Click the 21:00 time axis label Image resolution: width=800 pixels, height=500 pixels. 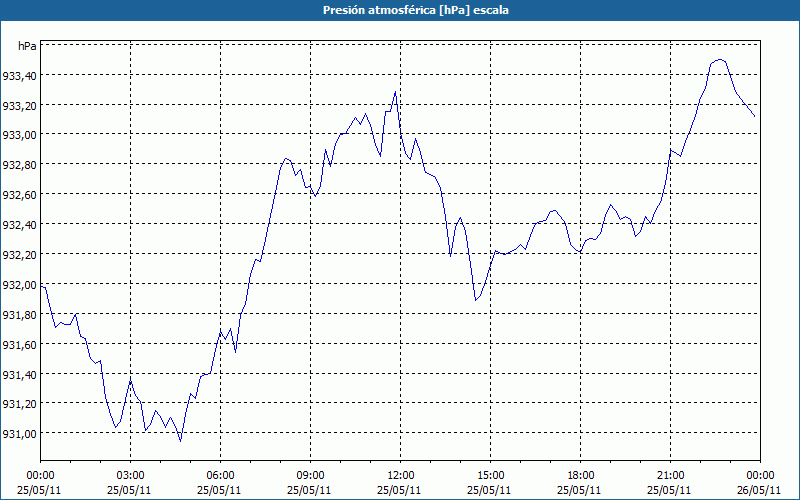pyautogui.click(x=670, y=476)
